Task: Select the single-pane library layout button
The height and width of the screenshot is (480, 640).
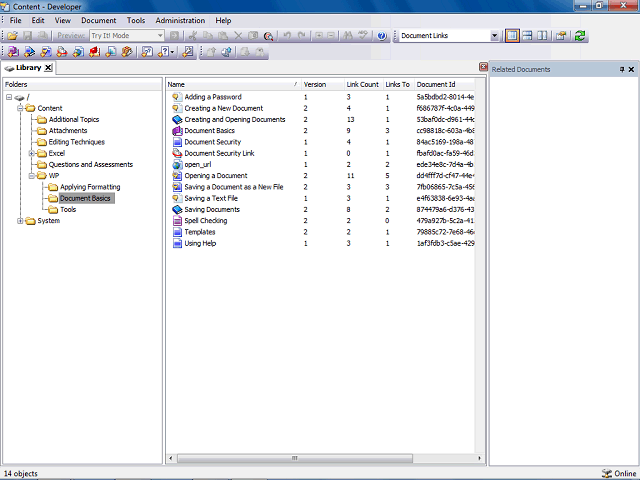Action: (512, 36)
